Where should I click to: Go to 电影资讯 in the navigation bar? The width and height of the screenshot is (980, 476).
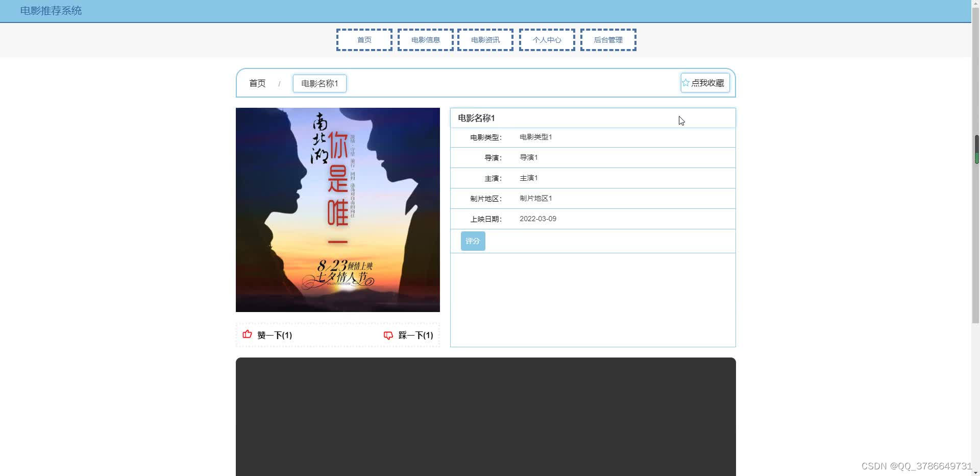[485, 40]
